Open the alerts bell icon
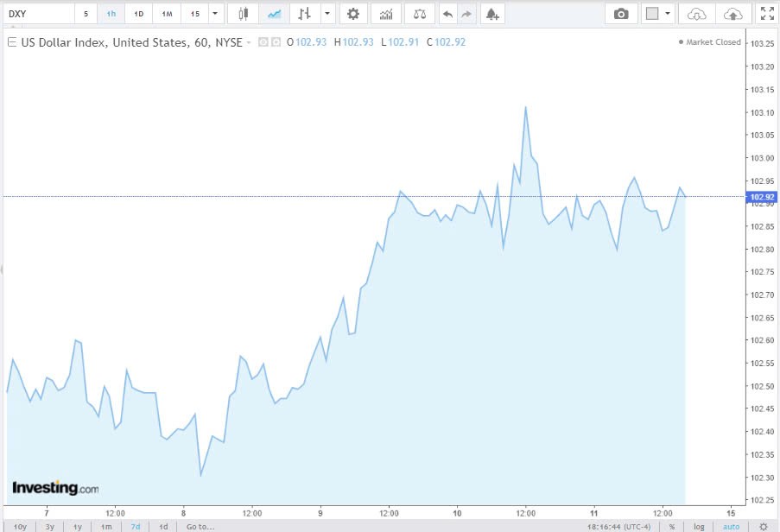The image size is (780, 532). pos(491,14)
